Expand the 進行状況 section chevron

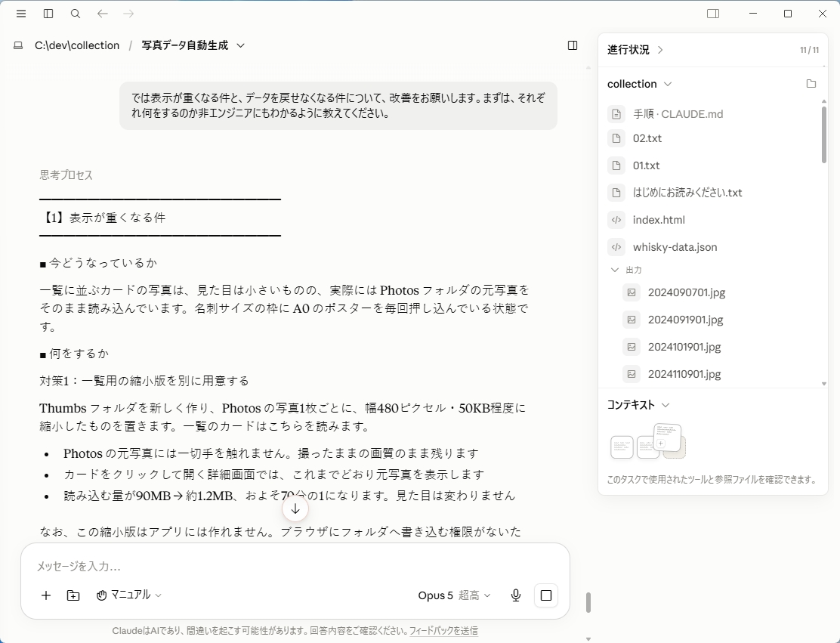pyautogui.click(x=660, y=50)
